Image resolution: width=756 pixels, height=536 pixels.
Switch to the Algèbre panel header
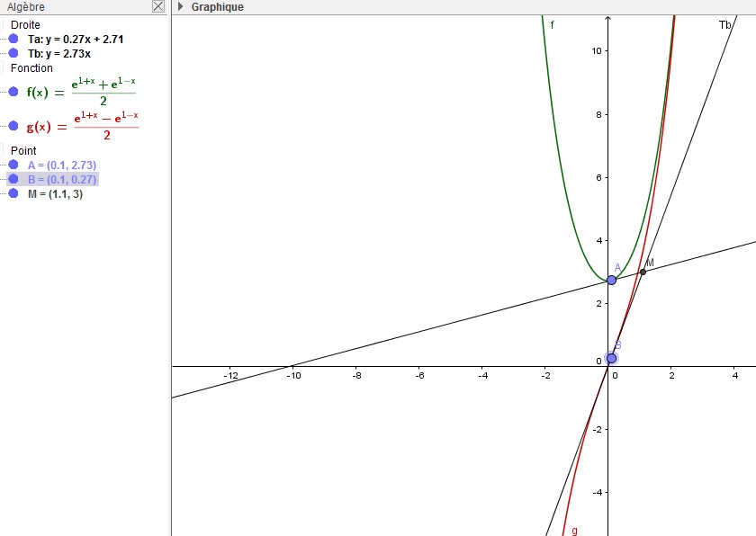tap(27, 6)
